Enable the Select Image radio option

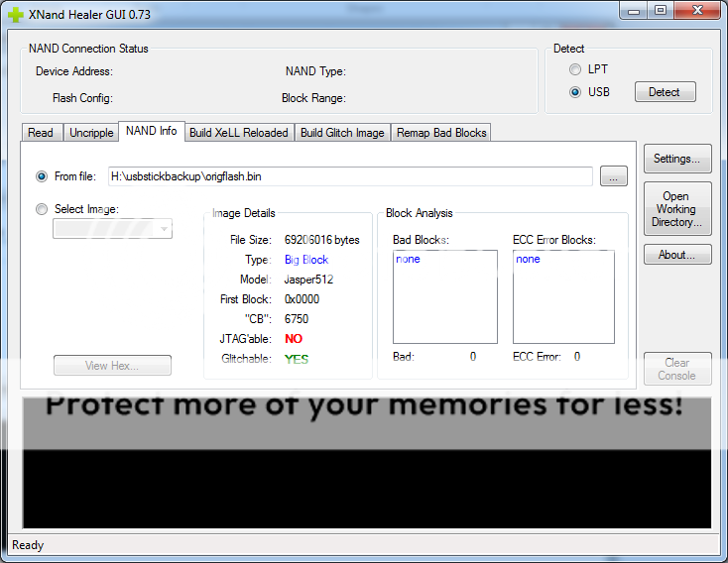point(42,209)
